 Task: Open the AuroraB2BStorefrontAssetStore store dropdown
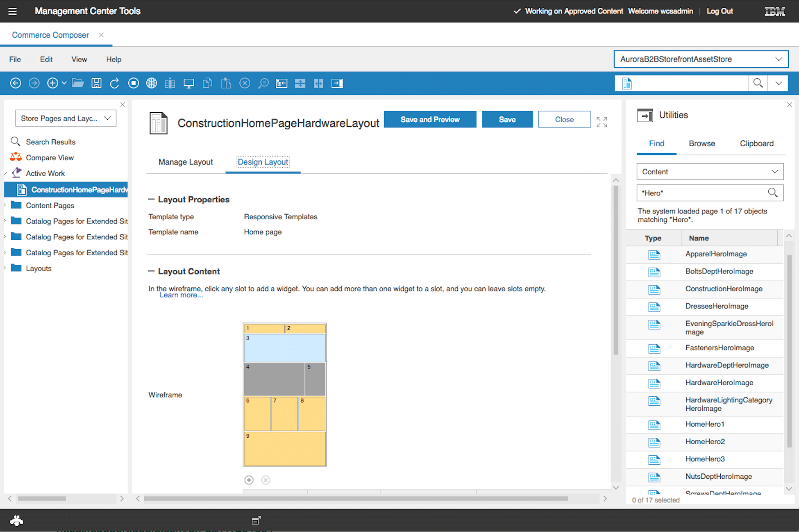point(701,59)
